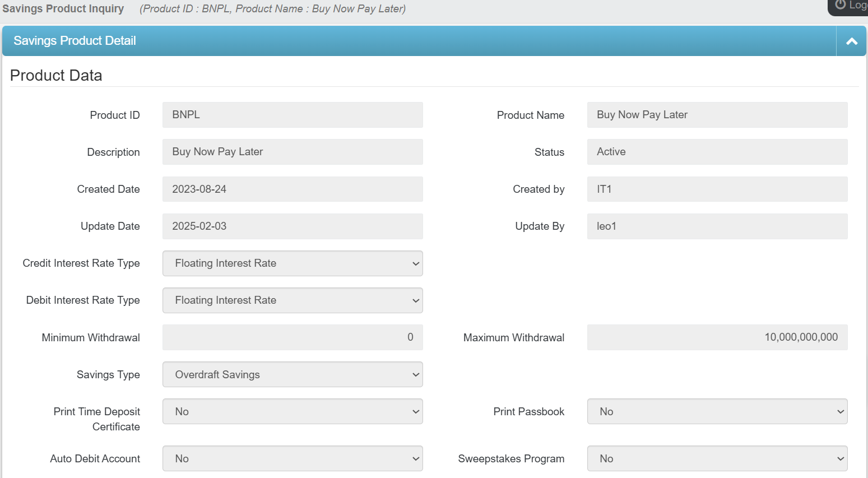Click the Status field showing Active
Viewport: 868px width, 478px height.
coord(717,152)
